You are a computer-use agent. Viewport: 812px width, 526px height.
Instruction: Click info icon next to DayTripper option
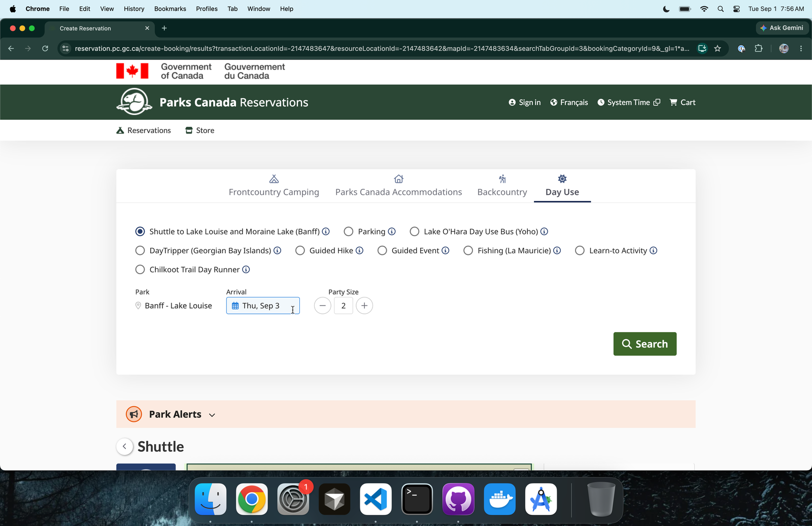(278, 250)
